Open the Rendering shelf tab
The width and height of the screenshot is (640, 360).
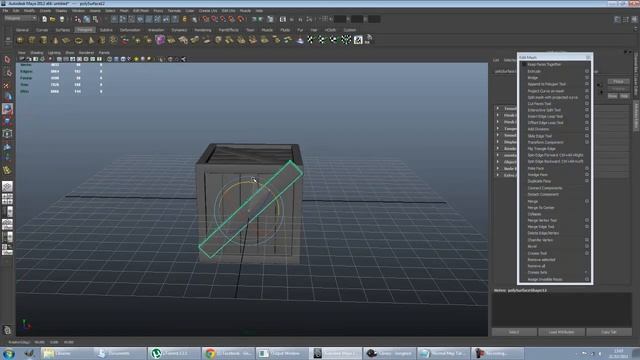click(202, 30)
